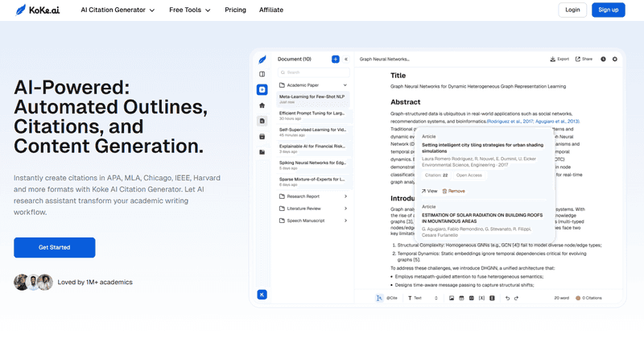The width and height of the screenshot is (644, 351).
Task: Open the Free Tools dropdown menu
Action: tap(189, 10)
